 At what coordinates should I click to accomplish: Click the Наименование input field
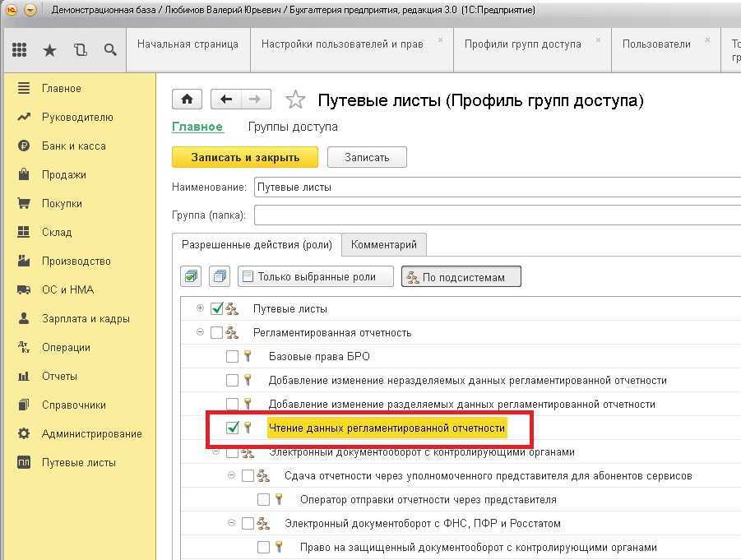[x=497, y=187]
